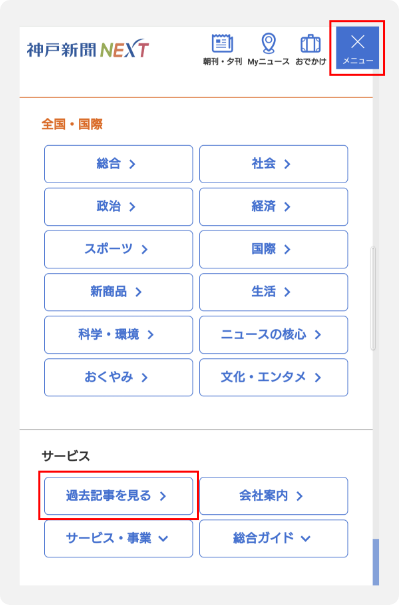View the ニュースの核心 section
Image resolution: width=399 pixels, height=605 pixels.
point(274,335)
